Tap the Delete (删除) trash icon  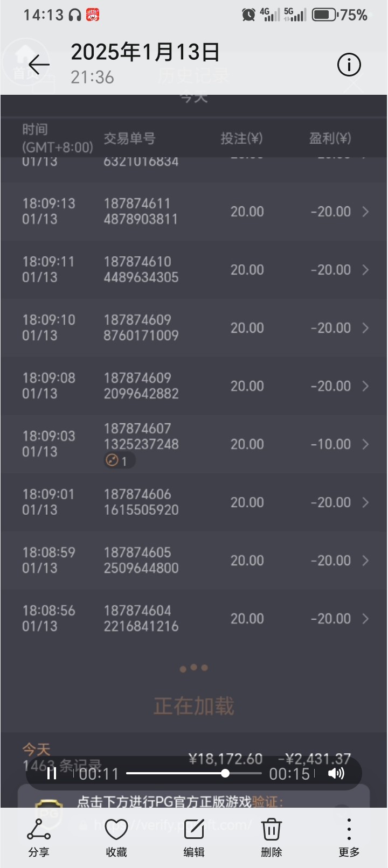[272, 836]
